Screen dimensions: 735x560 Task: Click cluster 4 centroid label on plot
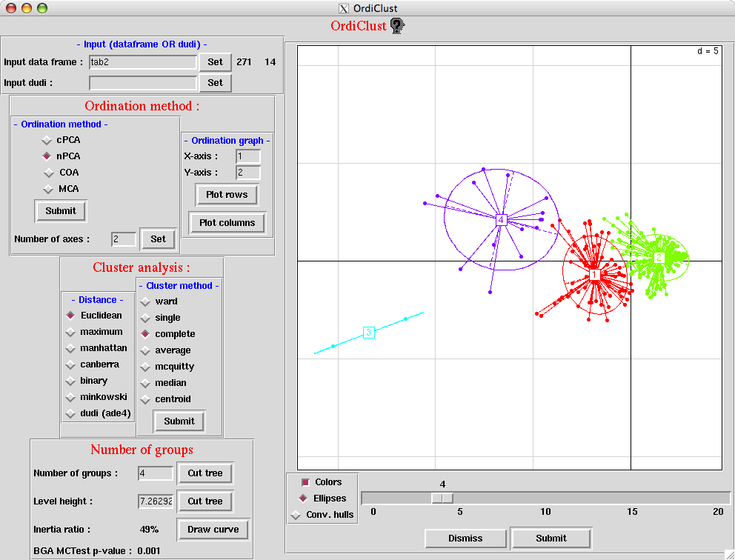pyautogui.click(x=502, y=220)
